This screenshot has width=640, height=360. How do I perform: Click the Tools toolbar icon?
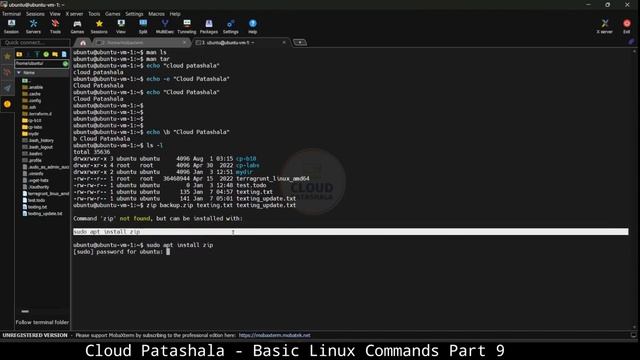tap(55, 26)
